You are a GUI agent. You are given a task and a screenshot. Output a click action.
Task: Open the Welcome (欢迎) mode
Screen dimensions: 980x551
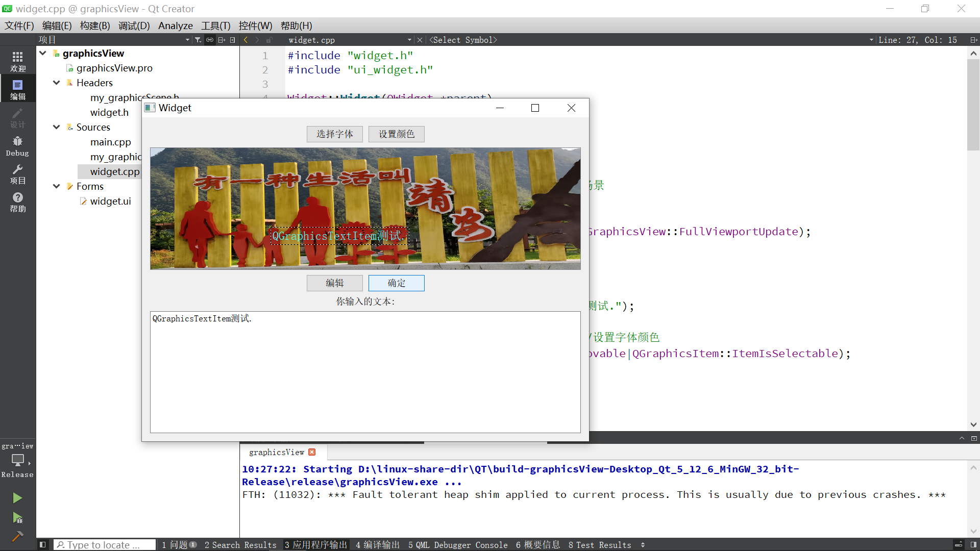pos(17,61)
